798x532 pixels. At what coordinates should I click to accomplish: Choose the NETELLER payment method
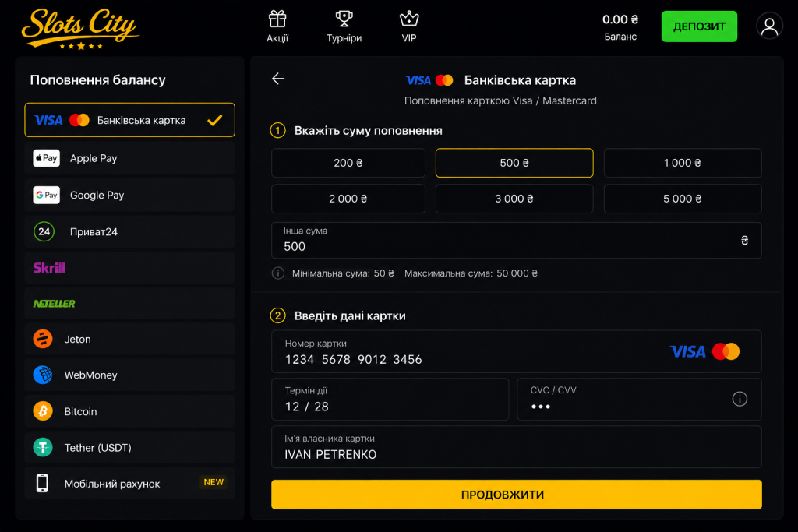130,304
